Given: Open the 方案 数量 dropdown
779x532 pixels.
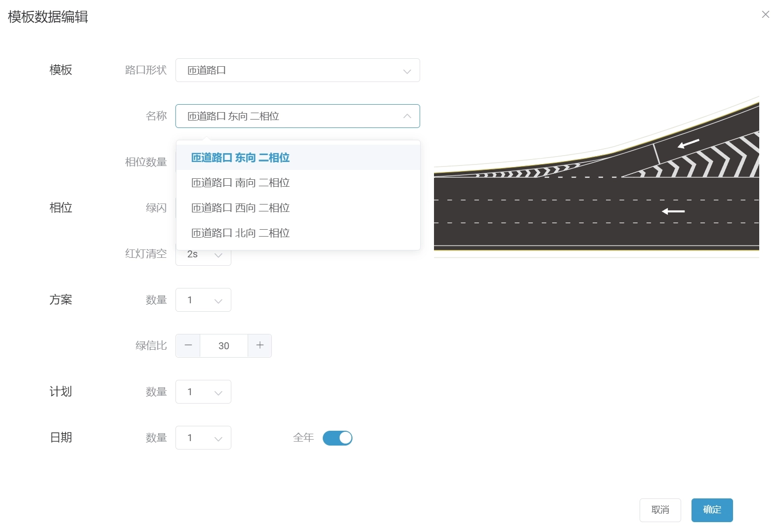Looking at the screenshot, I should (x=203, y=300).
